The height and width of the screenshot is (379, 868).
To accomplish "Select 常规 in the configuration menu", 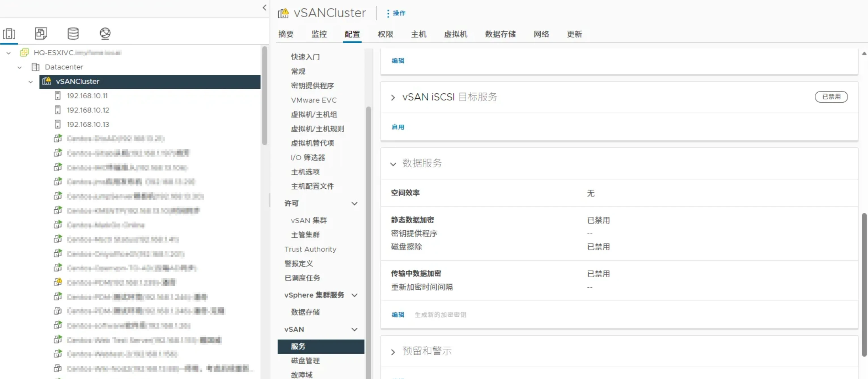I will (x=298, y=71).
